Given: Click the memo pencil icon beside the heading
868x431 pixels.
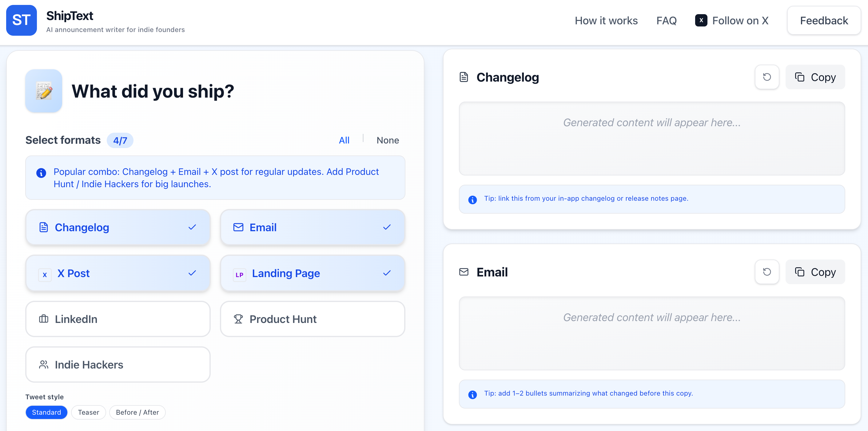Looking at the screenshot, I should (44, 91).
